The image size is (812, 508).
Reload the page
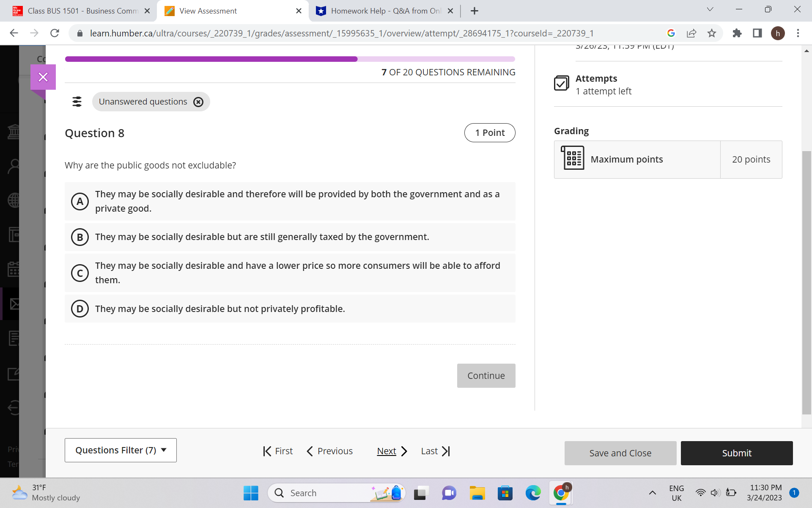(55, 33)
